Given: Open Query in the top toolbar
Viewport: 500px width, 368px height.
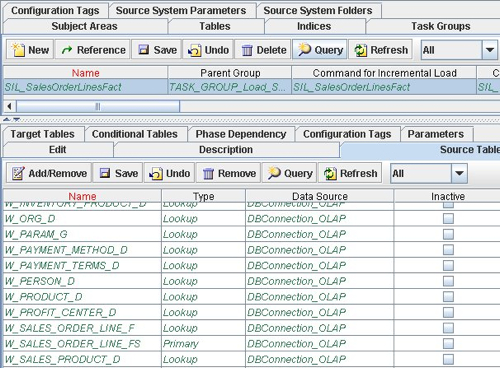Looking at the screenshot, I should [x=320, y=50].
